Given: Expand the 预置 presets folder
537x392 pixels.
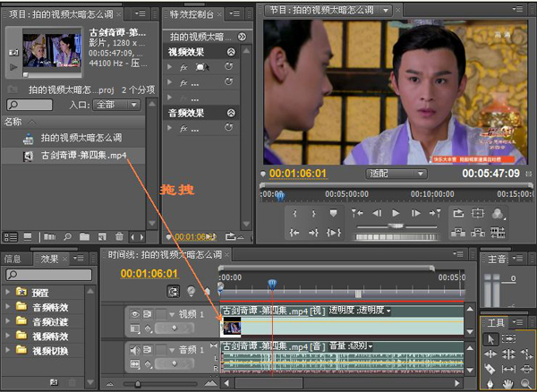Looking at the screenshot, I should coord(7,292).
